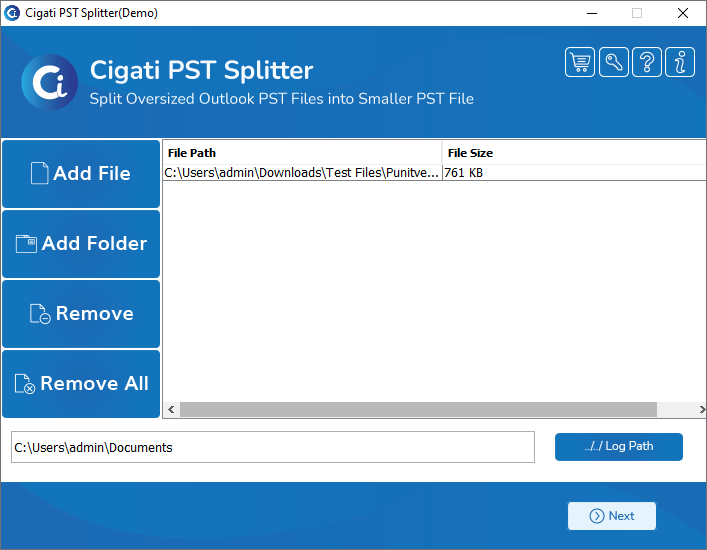Click the Log Path button
The width and height of the screenshot is (707, 550).
coord(619,446)
